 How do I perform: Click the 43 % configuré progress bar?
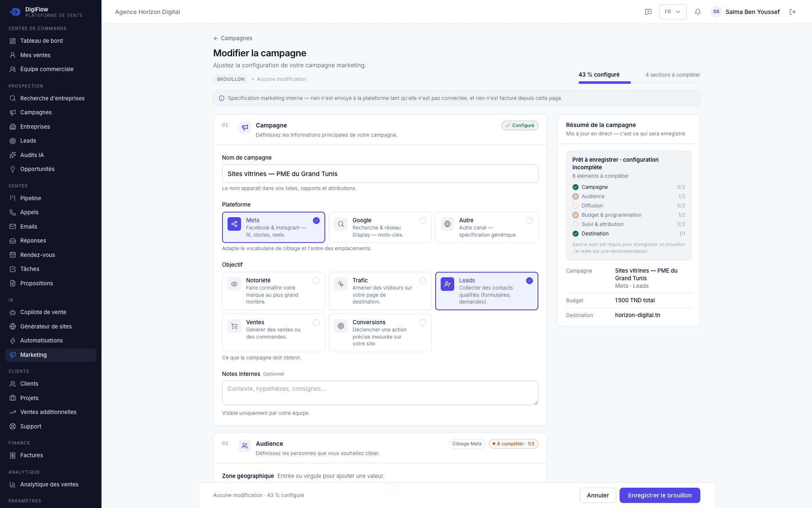point(639,83)
